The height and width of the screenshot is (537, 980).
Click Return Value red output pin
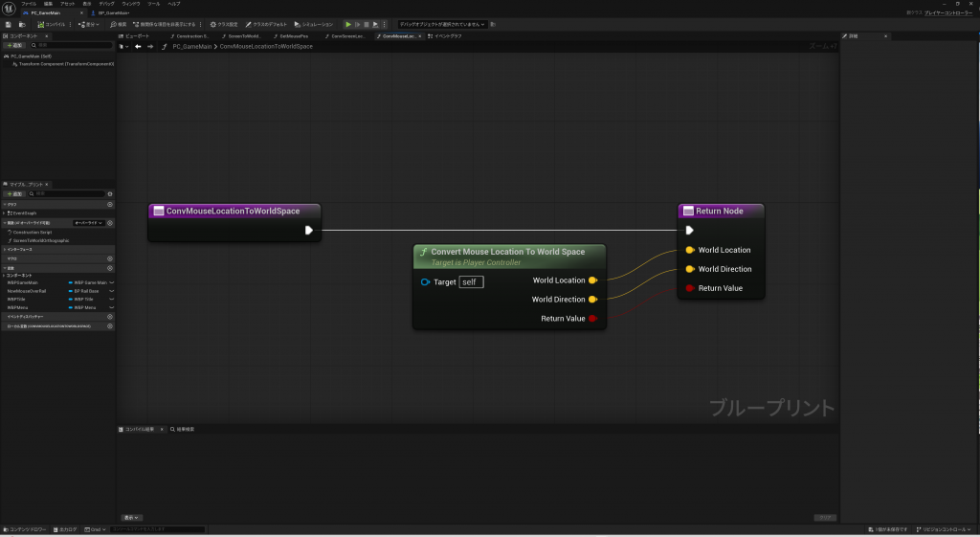point(593,318)
